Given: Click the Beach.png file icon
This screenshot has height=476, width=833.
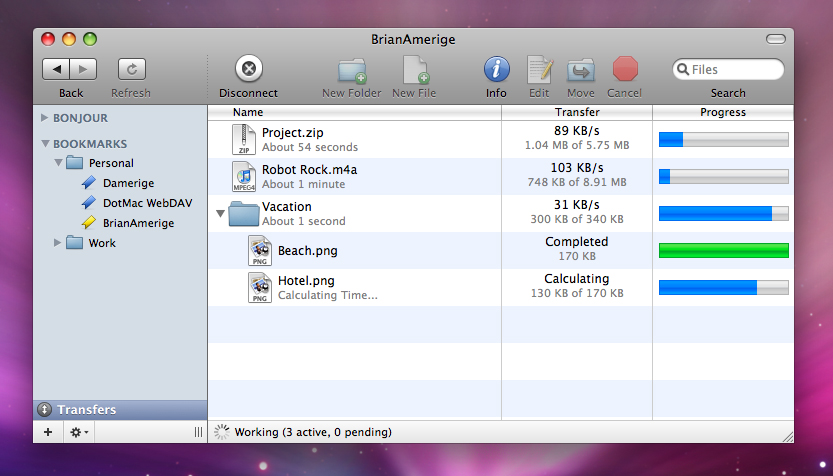Looking at the screenshot, I should pyautogui.click(x=260, y=251).
